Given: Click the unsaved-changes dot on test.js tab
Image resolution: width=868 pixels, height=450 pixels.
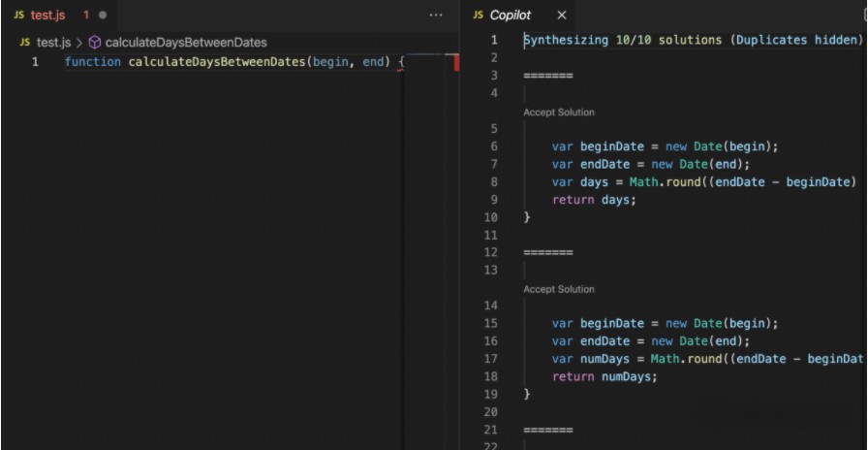Looking at the screenshot, I should click(103, 16).
